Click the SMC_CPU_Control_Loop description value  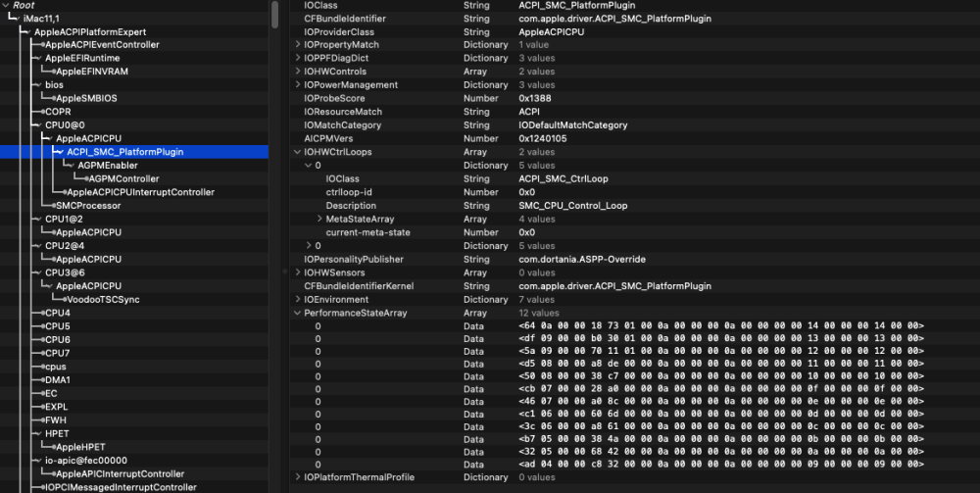tap(573, 206)
